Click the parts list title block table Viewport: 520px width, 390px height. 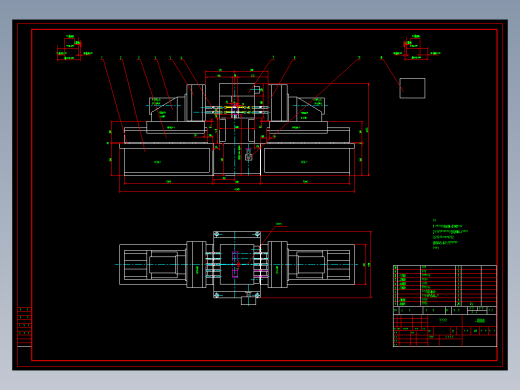pyautogui.click(x=445, y=306)
